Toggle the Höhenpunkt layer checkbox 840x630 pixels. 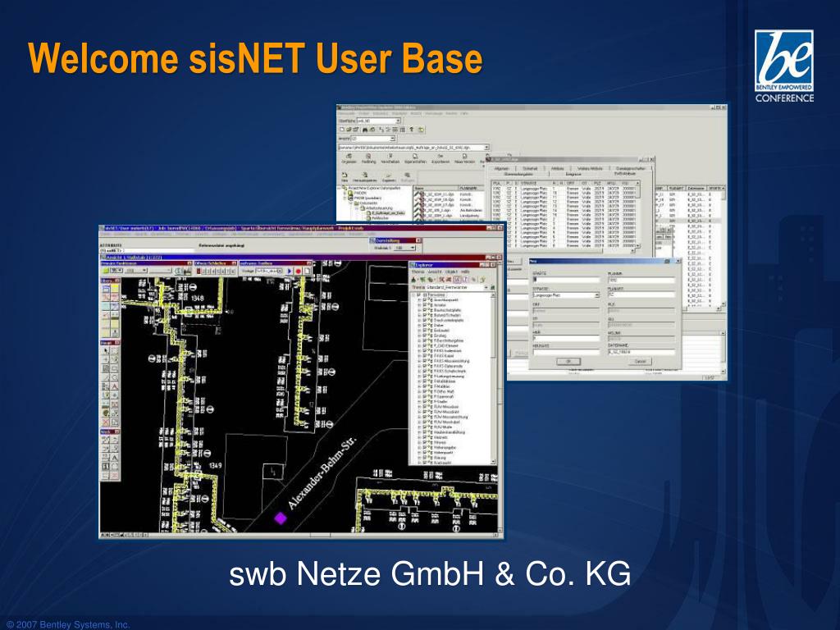tap(425, 453)
